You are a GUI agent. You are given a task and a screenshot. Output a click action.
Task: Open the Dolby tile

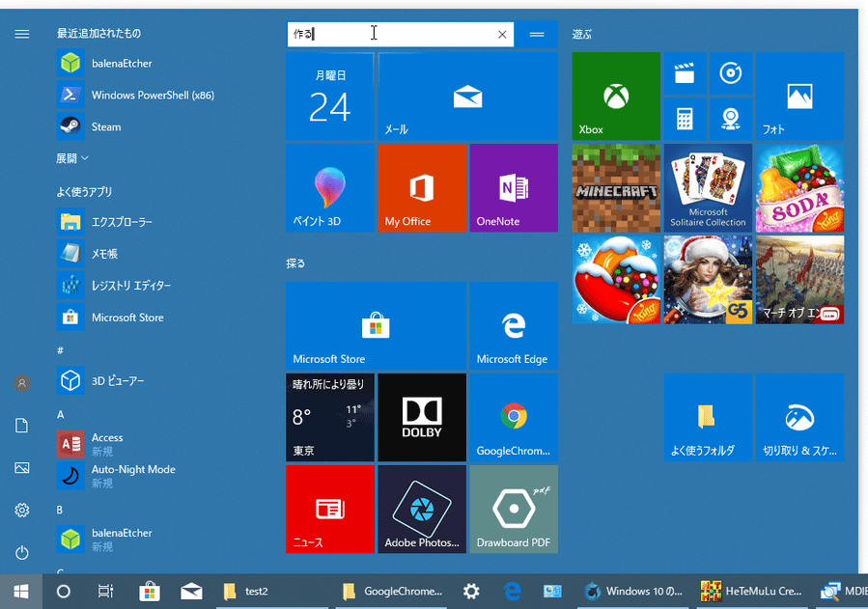pos(422,417)
